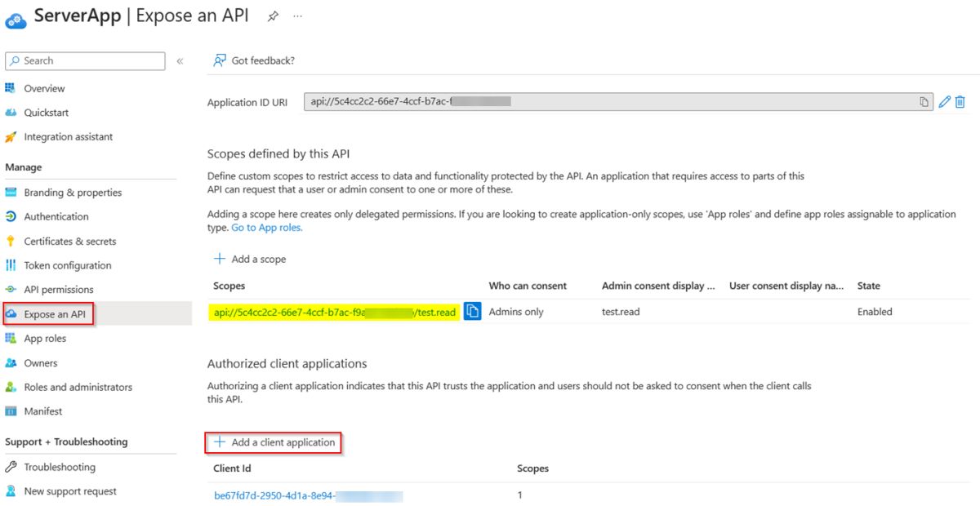Open API permissions menu item
This screenshot has width=980, height=506.
59,289
